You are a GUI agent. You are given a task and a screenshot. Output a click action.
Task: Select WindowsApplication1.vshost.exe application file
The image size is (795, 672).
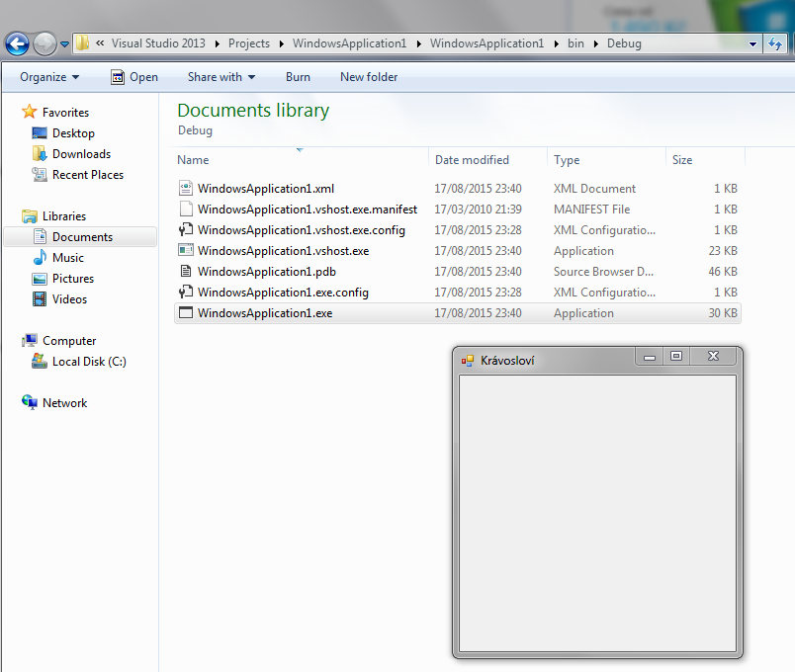tap(283, 251)
